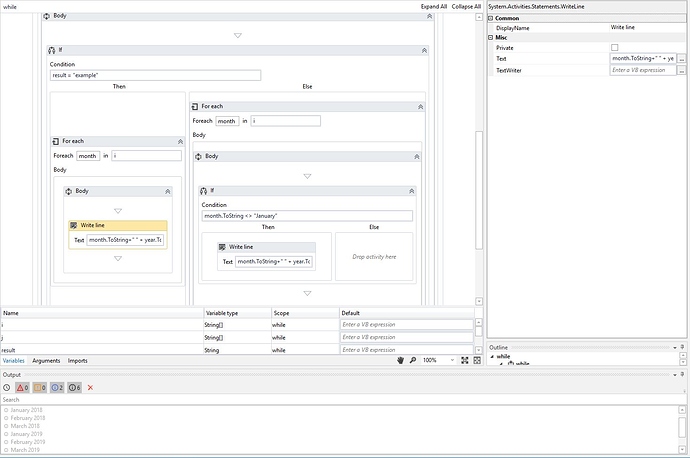Click the designer vertical scrollbar thumb
Screen dimensions: 690x458
pos(479,190)
